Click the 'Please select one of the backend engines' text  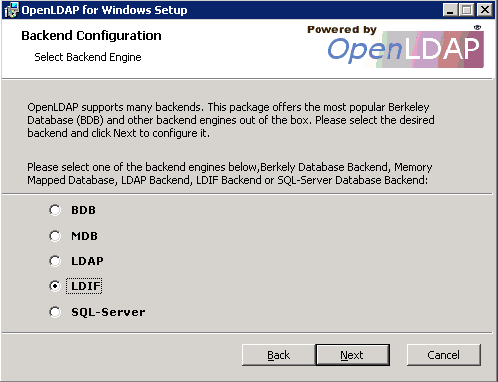[x=230, y=173]
